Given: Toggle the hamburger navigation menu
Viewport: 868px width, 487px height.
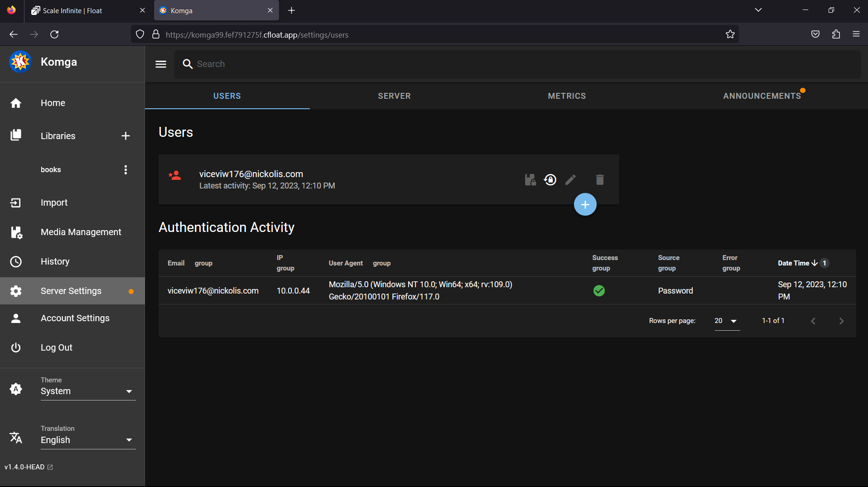Looking at the screenshot, I should [x=161, y=64].
